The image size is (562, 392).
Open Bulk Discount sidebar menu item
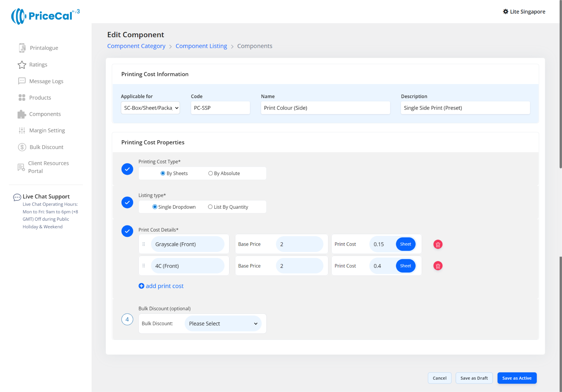[46, 147]
